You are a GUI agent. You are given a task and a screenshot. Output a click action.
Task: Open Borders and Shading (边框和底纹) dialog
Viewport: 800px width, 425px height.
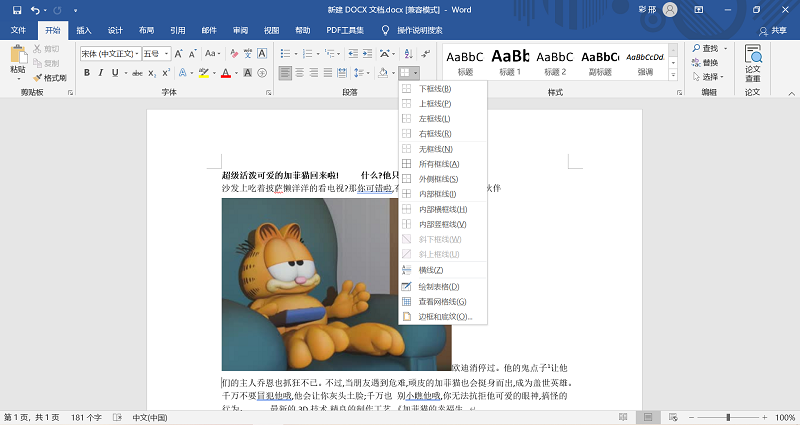coord(444,316)
